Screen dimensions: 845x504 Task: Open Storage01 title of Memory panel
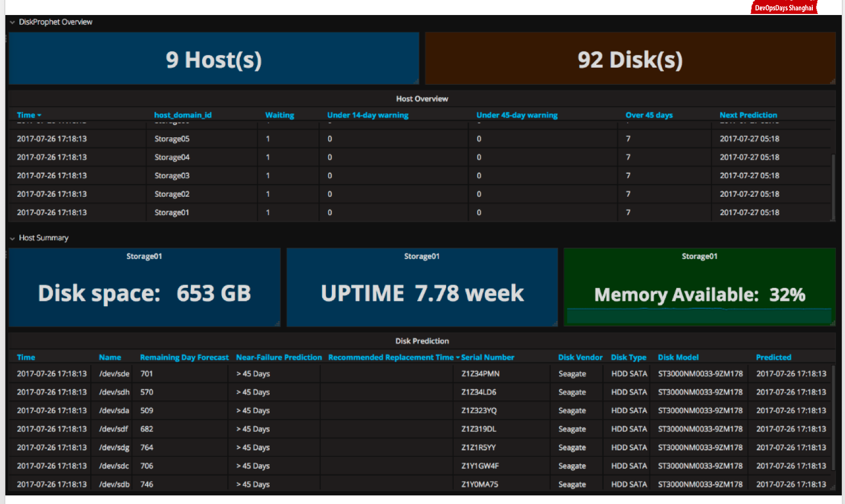(700, 256)
